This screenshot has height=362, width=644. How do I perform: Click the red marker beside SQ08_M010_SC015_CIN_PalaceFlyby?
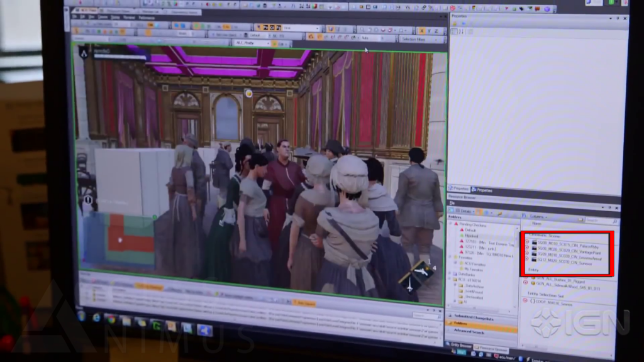click(x=526, y=241)
